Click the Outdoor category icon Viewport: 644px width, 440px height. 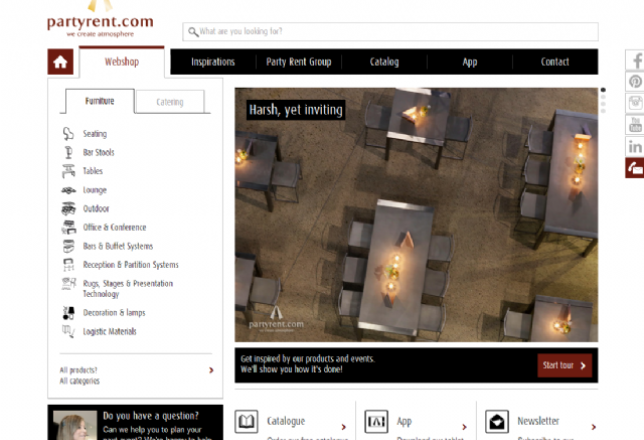(68, 209)
